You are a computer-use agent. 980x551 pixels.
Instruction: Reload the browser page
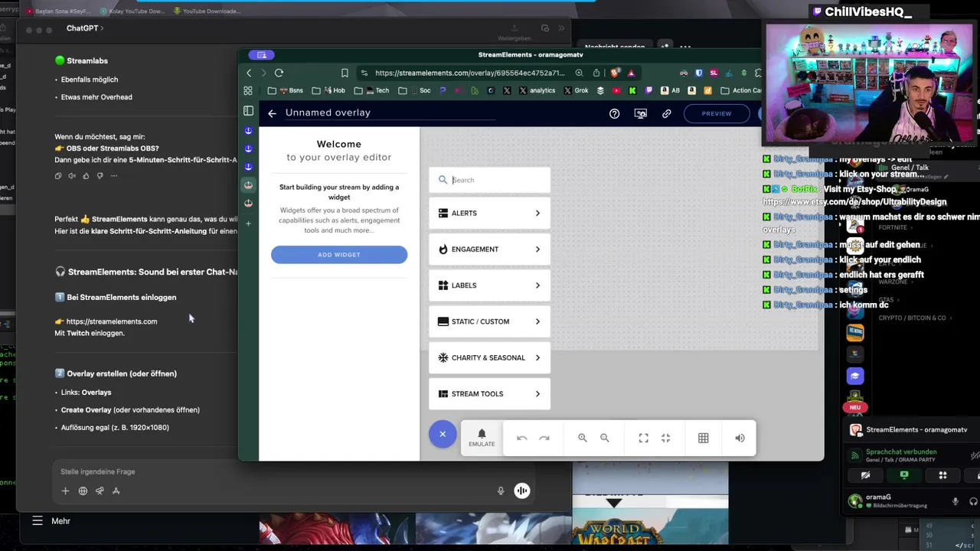pyautogui.click(x=279, y=73)
